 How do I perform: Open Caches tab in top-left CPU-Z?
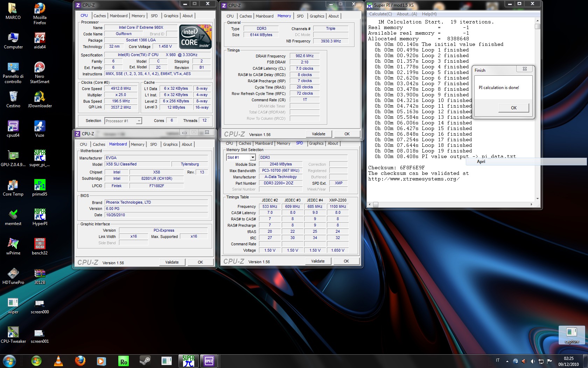[x=99, y=16]
